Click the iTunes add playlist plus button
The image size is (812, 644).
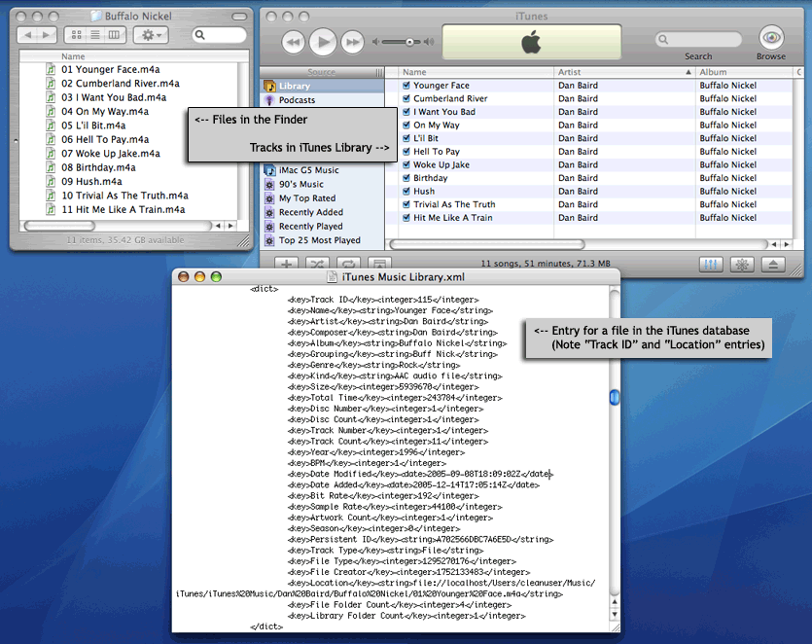click(x=286, y=264)
